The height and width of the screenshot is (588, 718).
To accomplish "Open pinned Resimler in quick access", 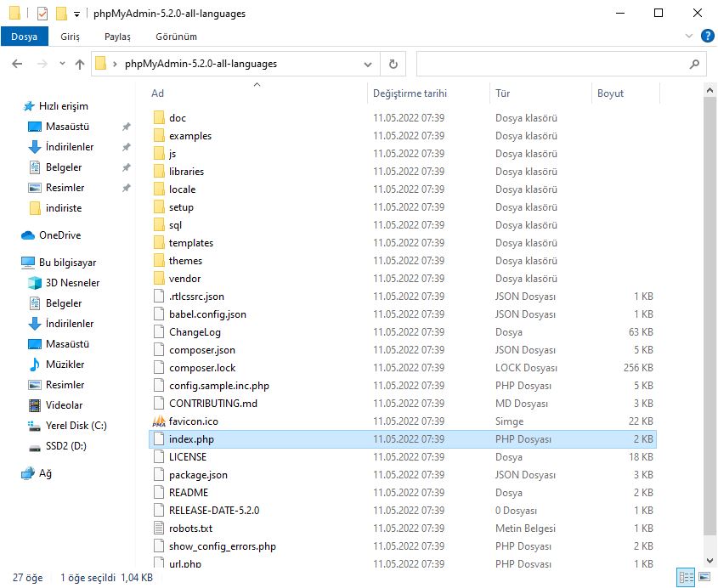I will (x=65, y=188).
